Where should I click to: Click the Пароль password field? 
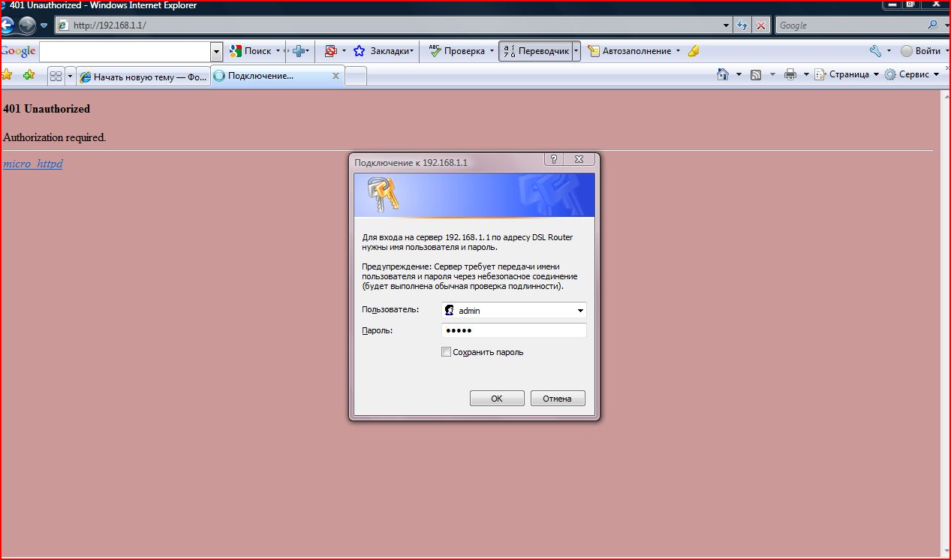click(x=513, y=331)
